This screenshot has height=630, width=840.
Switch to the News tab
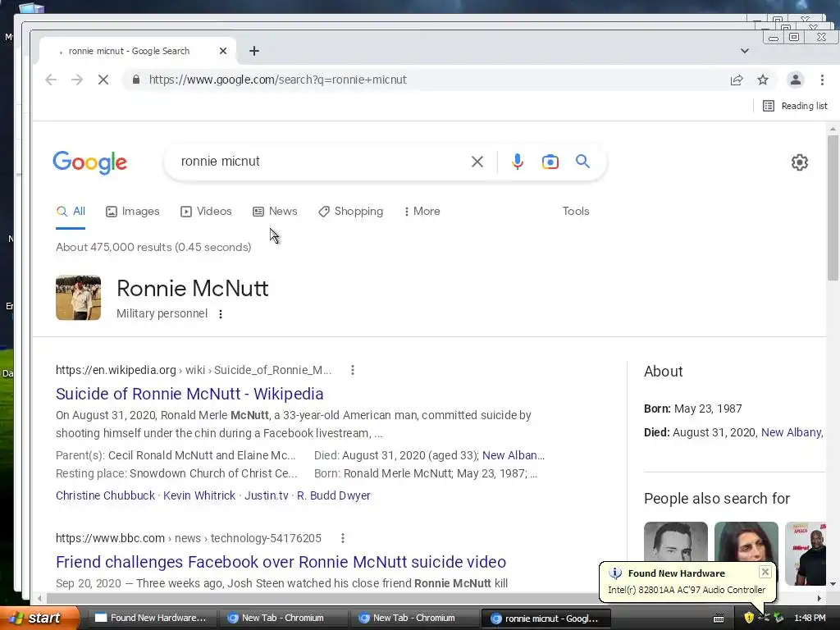point(275,212)
